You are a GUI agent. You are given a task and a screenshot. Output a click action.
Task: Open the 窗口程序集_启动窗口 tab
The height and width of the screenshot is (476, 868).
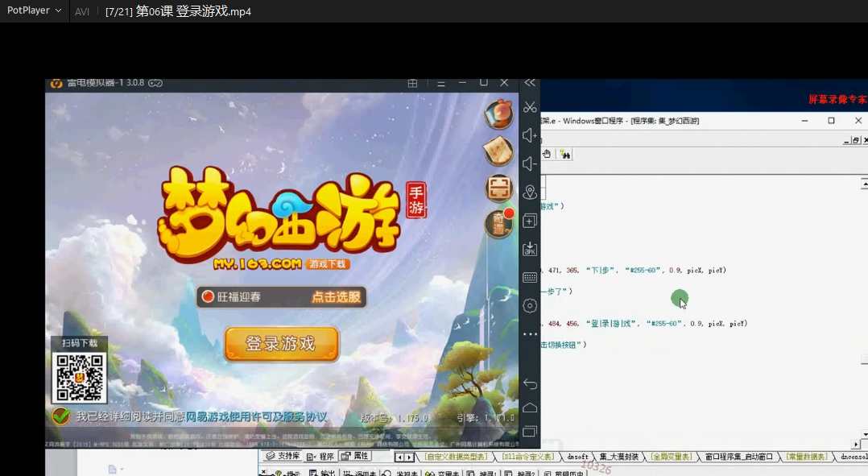coord(738,457)
